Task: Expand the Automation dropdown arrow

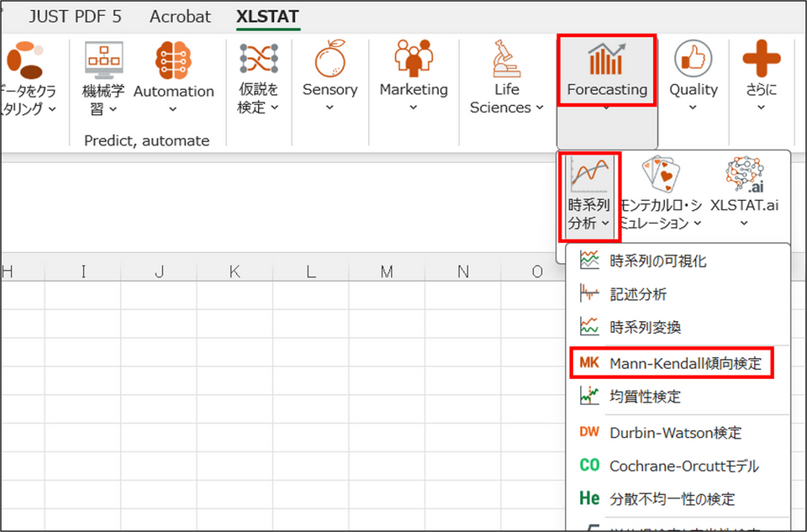Action: click(173, 109)
